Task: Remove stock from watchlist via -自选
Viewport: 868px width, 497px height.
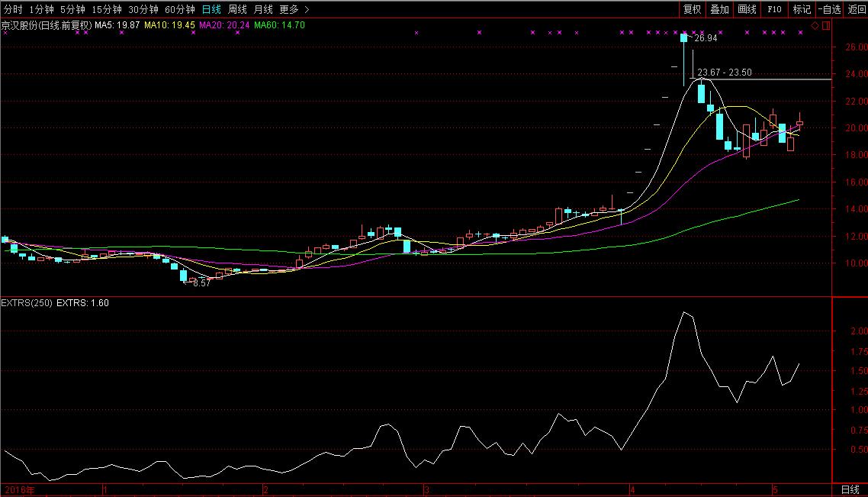Action: point(829,9)
